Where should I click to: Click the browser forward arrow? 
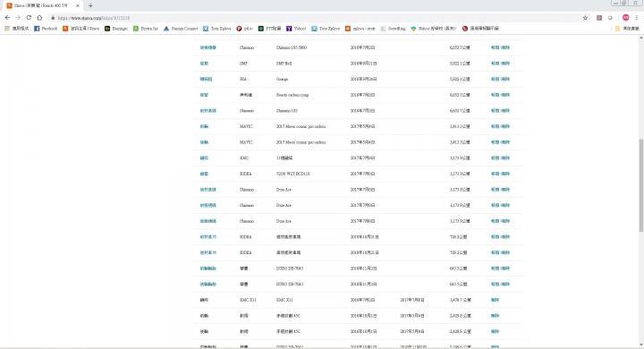click(18, 18)
